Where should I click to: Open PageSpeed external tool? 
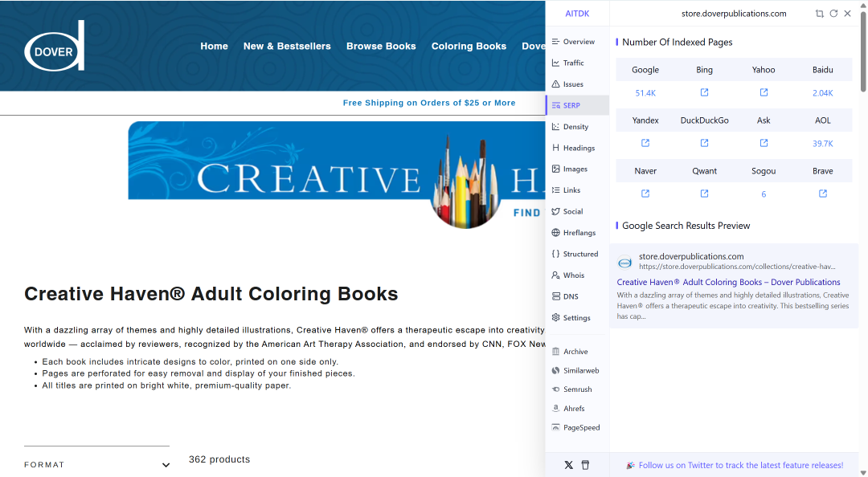577,427
